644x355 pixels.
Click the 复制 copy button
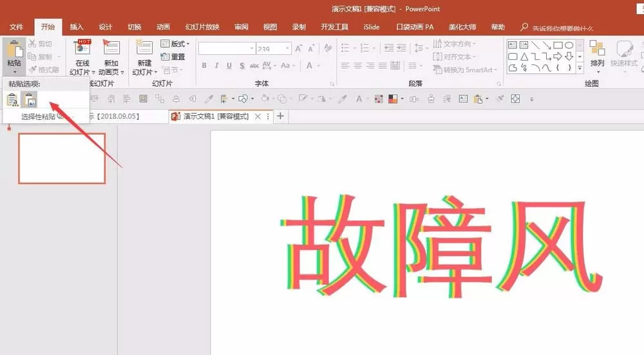(x=40, y=57)
